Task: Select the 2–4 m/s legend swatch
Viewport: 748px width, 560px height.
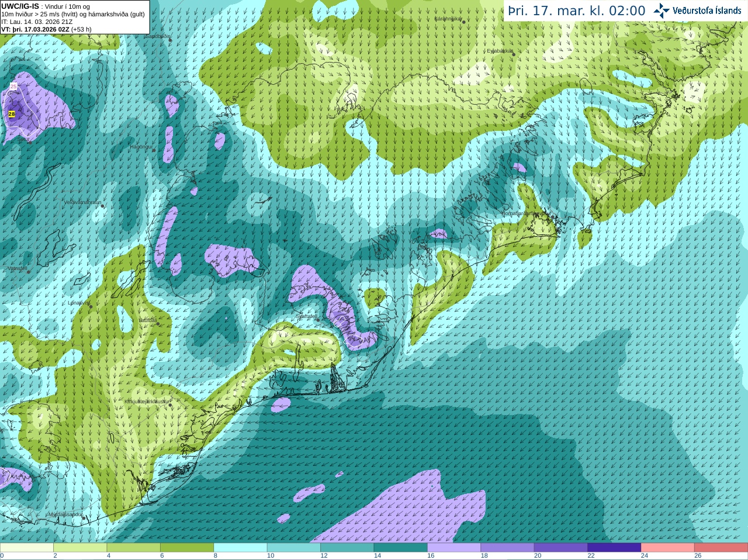Action: pyautogui.click(x=80, y=548)
